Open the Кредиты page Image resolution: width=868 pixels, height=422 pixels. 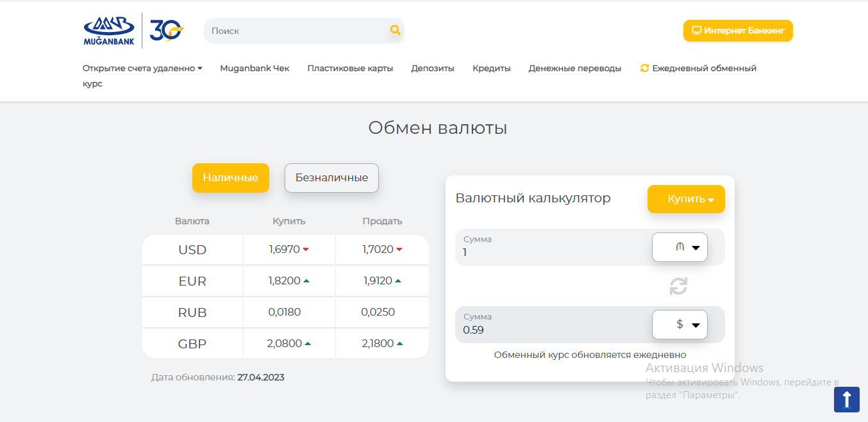click(492, 69)
